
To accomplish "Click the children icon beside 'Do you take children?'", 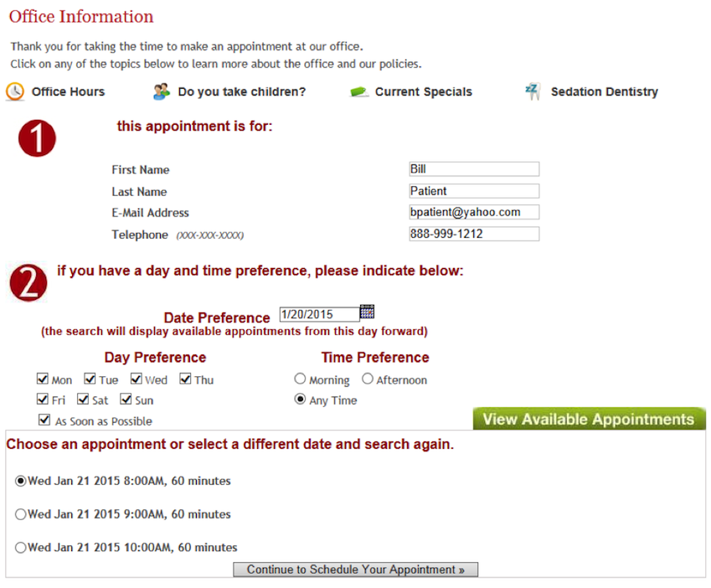I will (x=162, y=91).
